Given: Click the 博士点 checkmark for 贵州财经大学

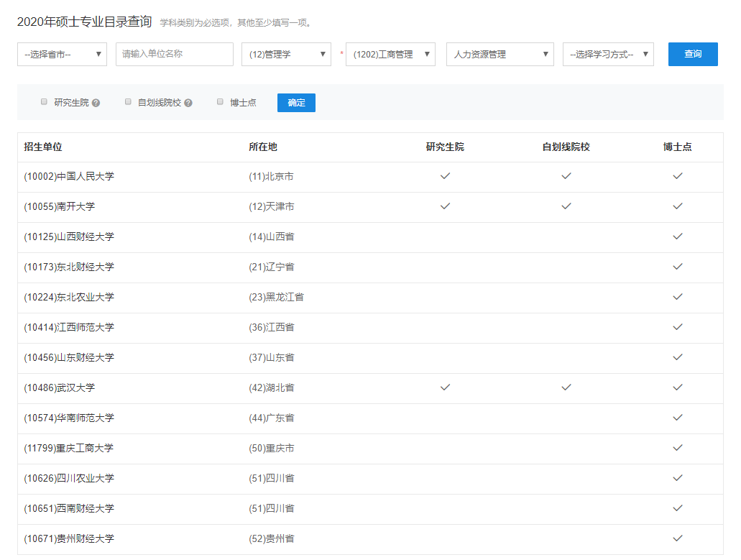Looking at the screenshot, I should point(677,538).
